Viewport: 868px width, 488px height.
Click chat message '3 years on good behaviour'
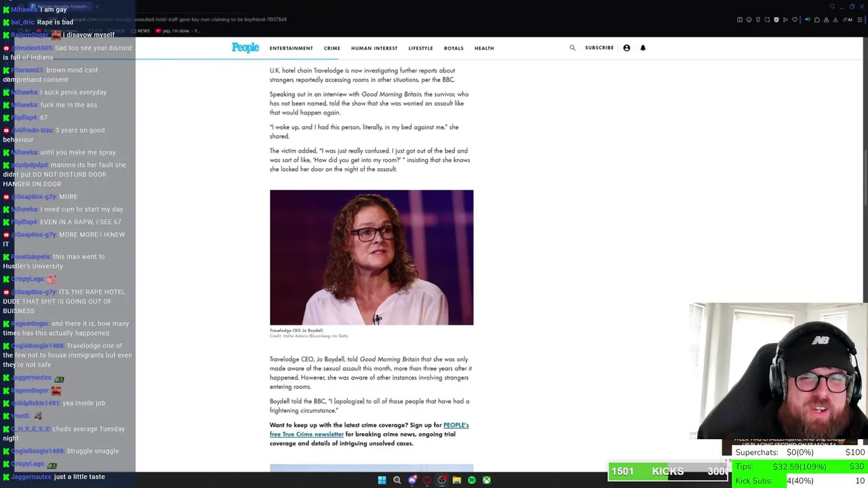tap(54, 135)
